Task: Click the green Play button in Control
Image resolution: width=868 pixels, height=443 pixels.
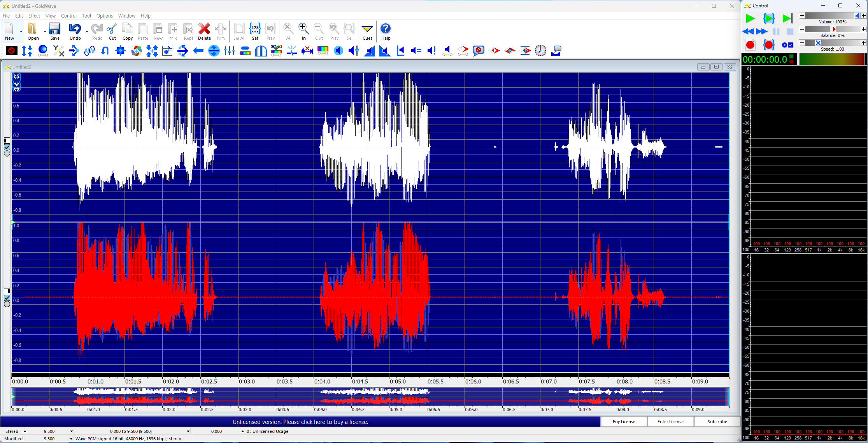Action: [x=750, y=18]
